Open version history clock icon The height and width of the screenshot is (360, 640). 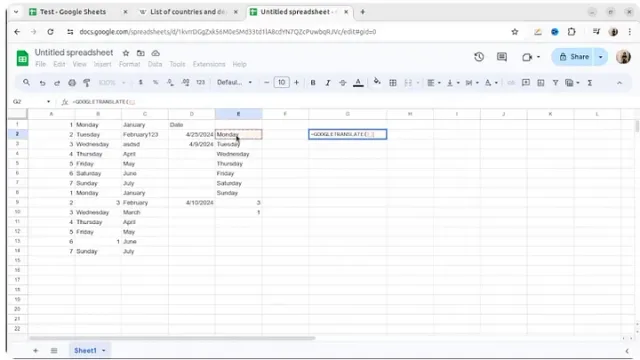[479, 57]
